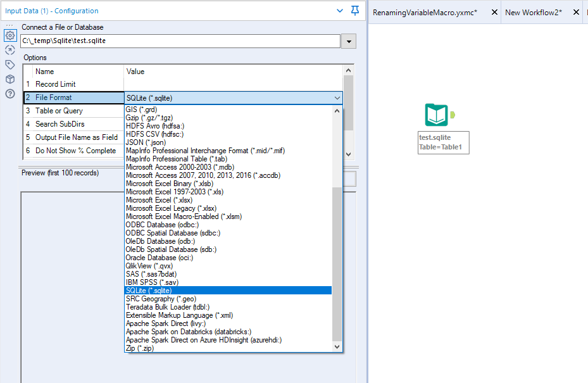Select the Search SubDirs option row
The height and width of the screenshot is (383, 588).
coord(73,124)
